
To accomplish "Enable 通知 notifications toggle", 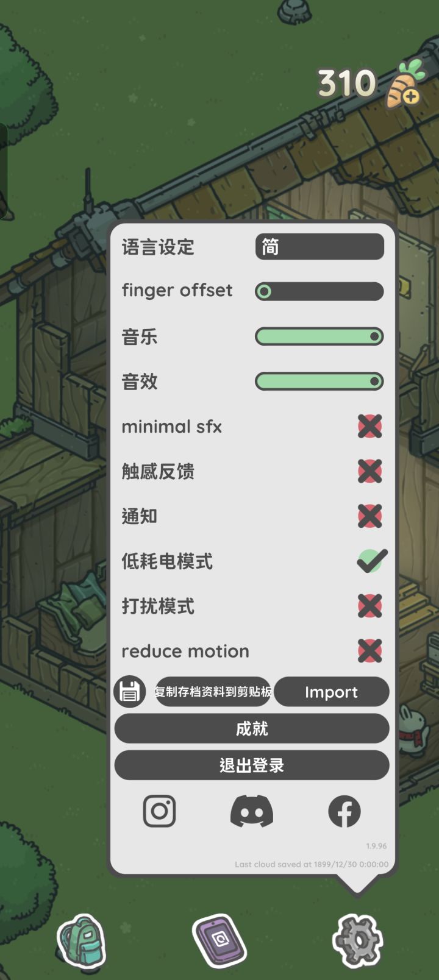I will tap(369, 516).
